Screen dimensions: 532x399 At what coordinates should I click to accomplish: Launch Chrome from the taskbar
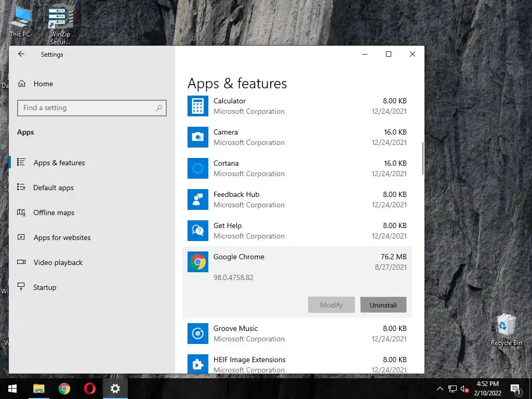64,389
